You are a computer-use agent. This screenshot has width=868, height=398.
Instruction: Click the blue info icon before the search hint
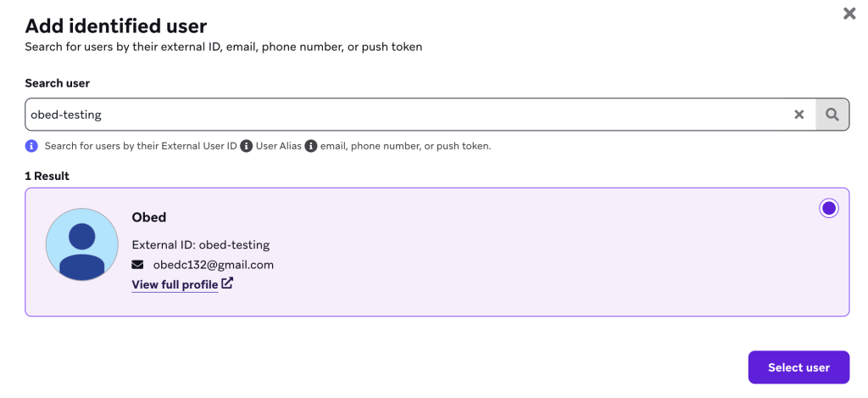(31, 146)
